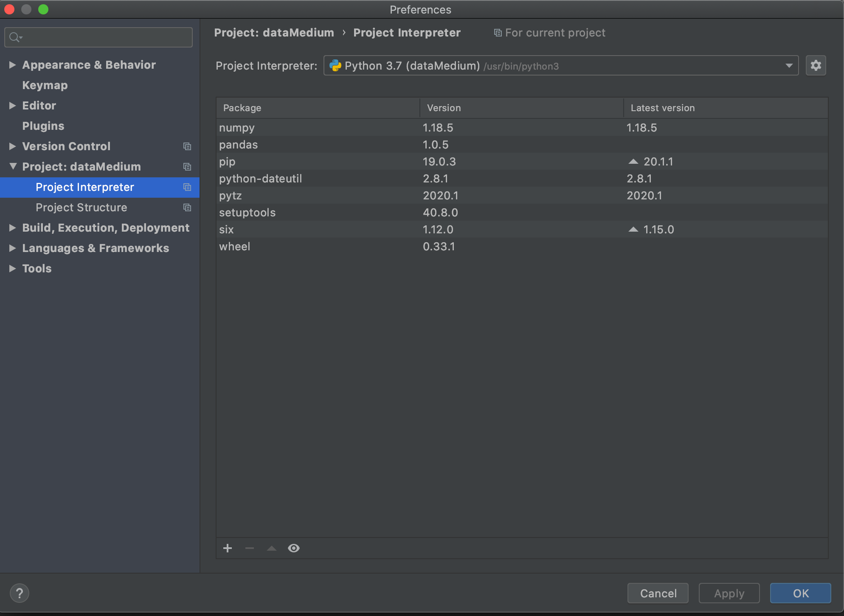
Task: Click project-level icon next to Version Control
Action: pyautogui.click(x=187, y=146)
